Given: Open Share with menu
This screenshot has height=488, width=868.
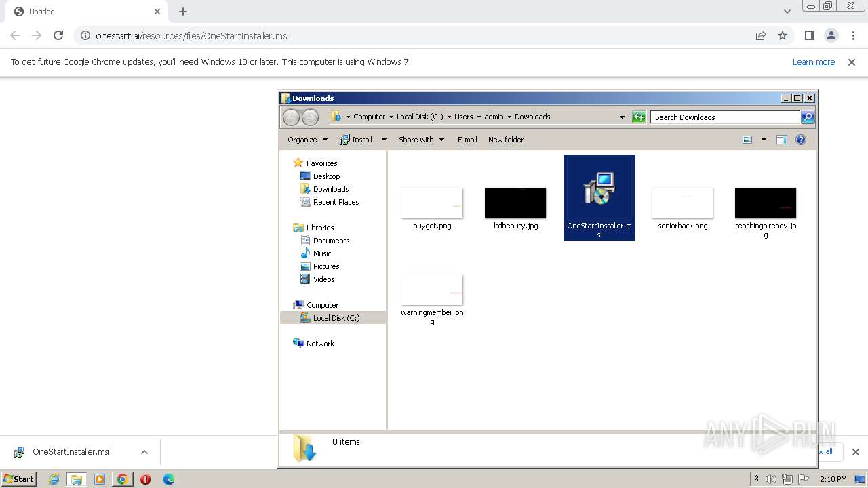Looking at the screenshot, I should coord(421,140).
